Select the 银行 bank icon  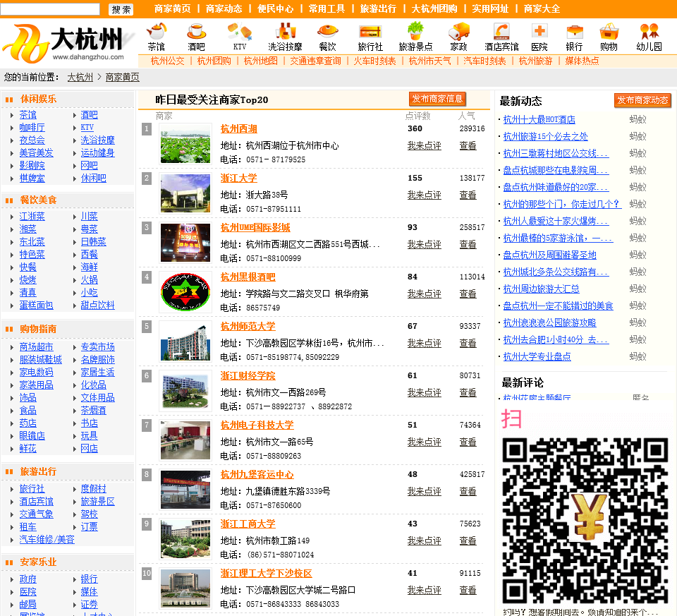pos(574,32)
